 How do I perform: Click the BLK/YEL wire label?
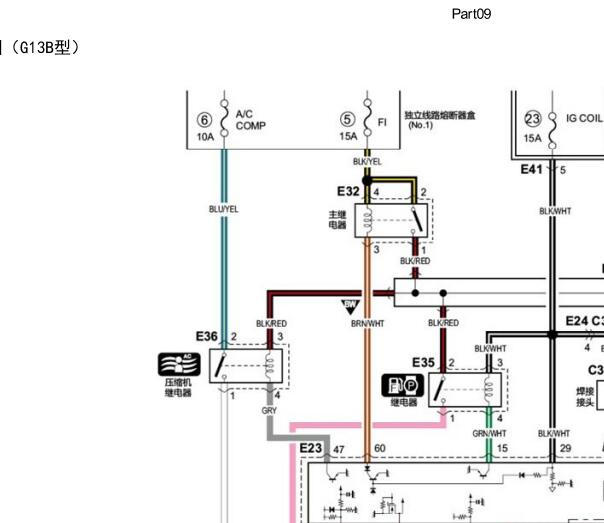coord(367,162)
